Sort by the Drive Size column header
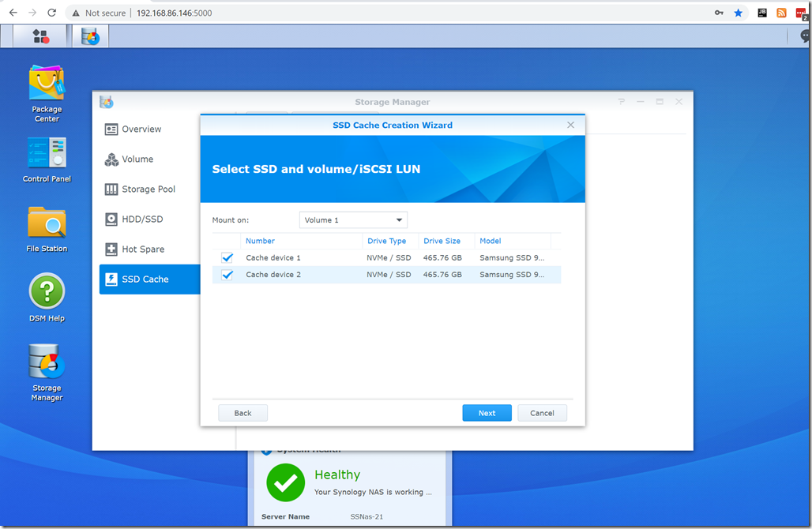This screenshot has height=529, width=812. coord(446,241)
